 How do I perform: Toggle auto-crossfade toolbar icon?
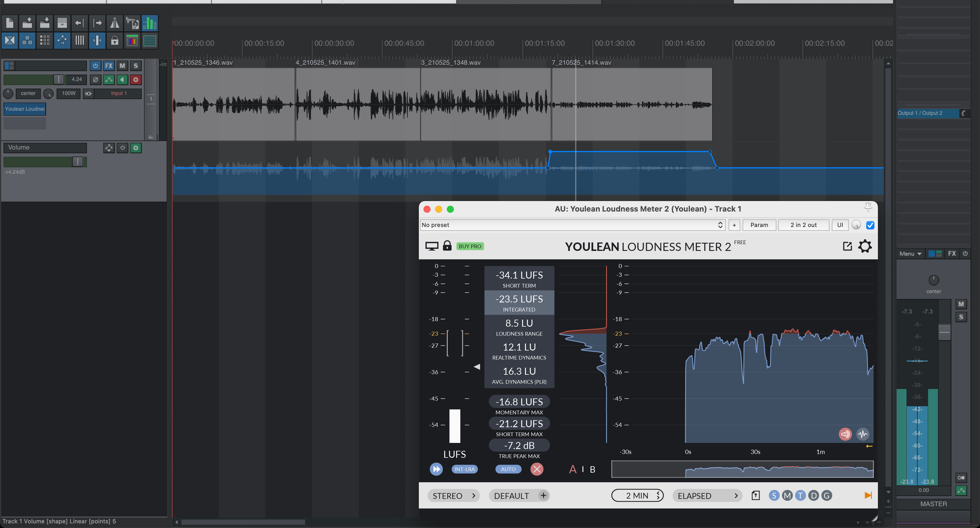click(x=10, y=40)
